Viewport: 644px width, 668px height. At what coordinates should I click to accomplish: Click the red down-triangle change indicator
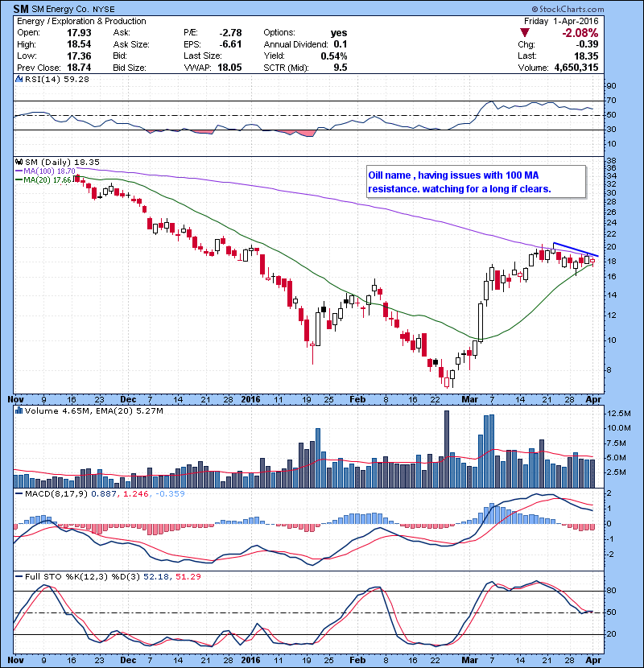525,33
